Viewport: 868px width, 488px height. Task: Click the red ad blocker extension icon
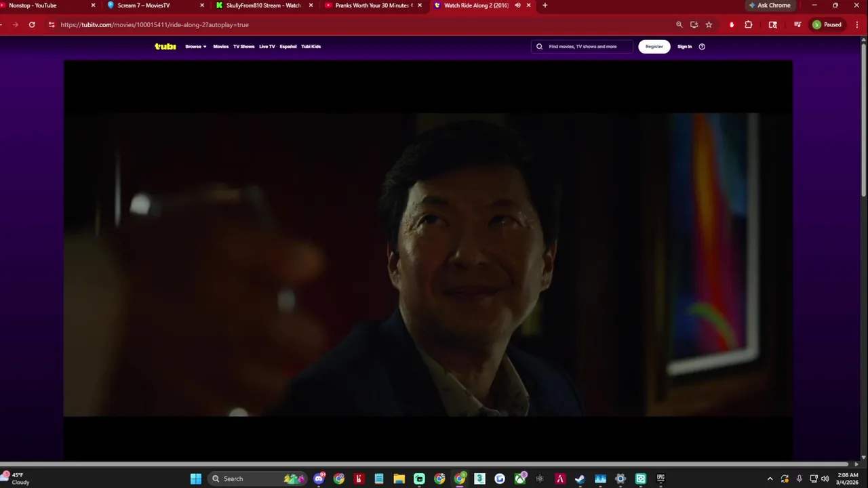[x=732, y=24]
